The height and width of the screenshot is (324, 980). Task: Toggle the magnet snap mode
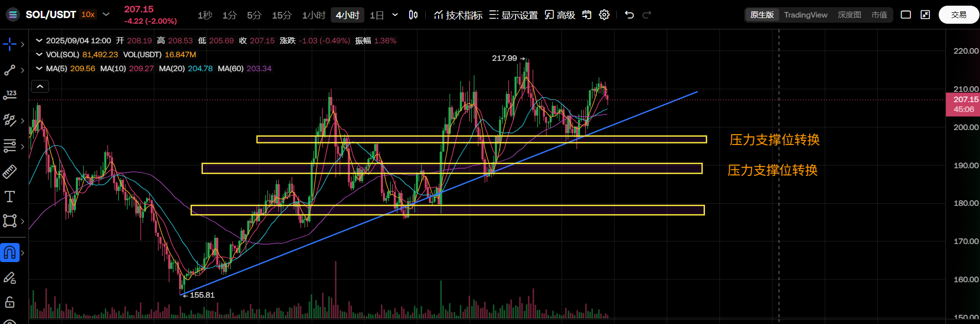tap(10, 253)
